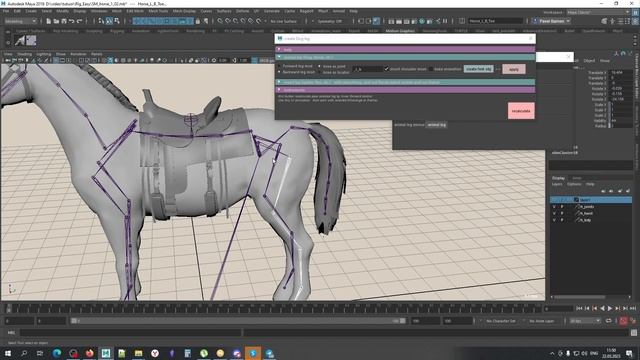Select by hierarchy mode icon
The width and height of the screenshot is (640, 360).
point(101,21)
